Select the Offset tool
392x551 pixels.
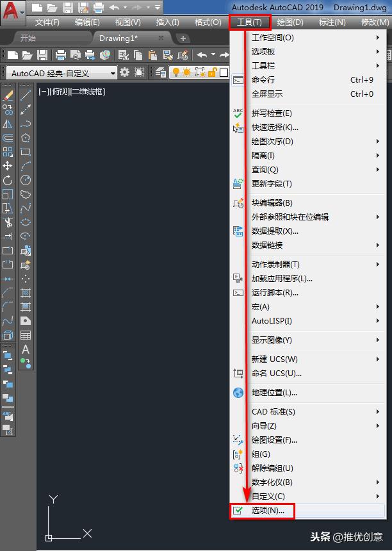coord(8,138)
